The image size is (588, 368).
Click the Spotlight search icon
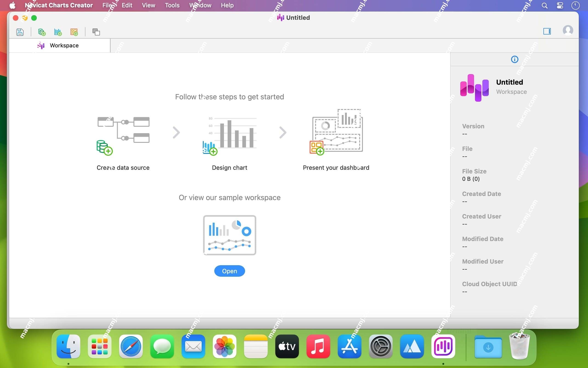click(545, 5)
